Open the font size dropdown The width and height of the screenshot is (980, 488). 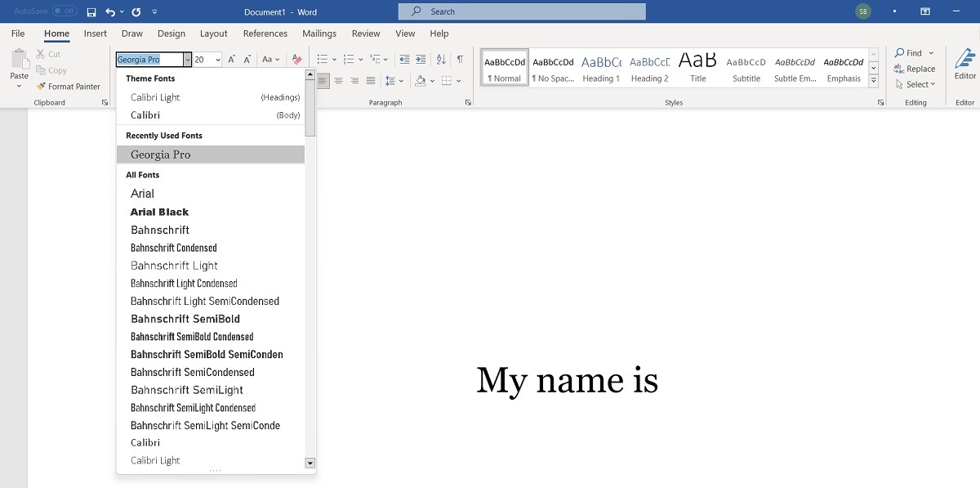pos(216,59)
